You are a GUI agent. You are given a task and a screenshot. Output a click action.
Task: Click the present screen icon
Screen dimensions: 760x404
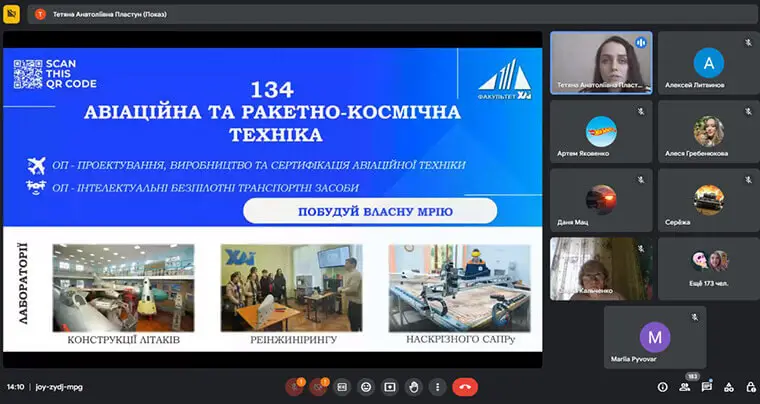pyautogui.click(x=390, y=386)
